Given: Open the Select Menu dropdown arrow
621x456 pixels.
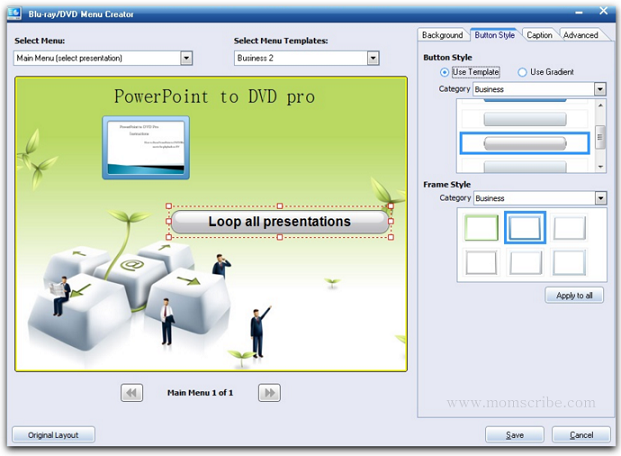Looking at the screenshot, I should pos(187,58).
